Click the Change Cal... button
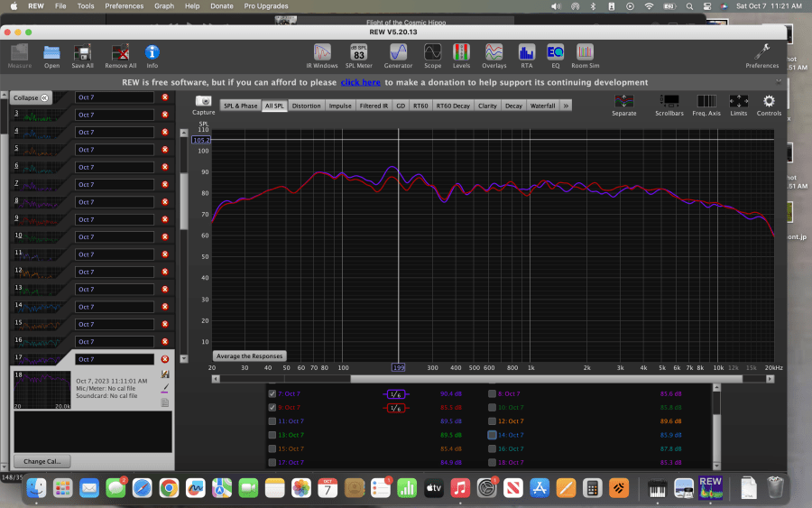 click(x=42, y=461)
